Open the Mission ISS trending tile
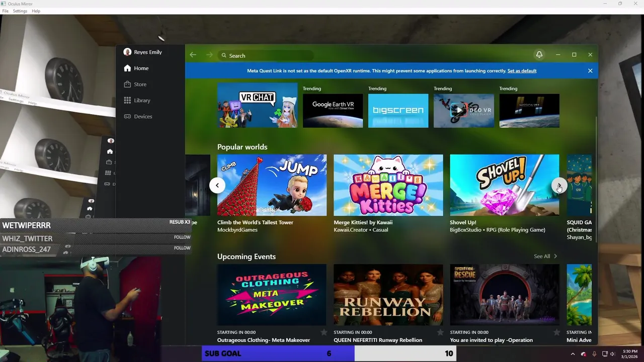 tap(529, 111)
